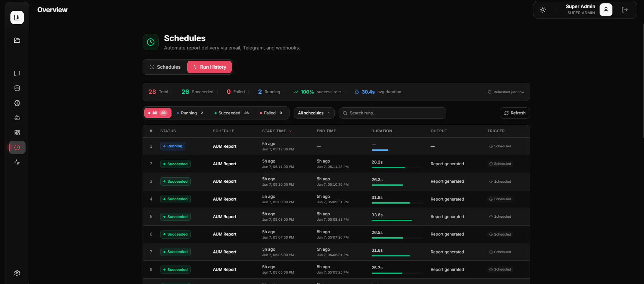Screen dimensions: 644x284
Task: Click Report generated output in row 7
Action: pyautogui.click(x=447, y=252)
